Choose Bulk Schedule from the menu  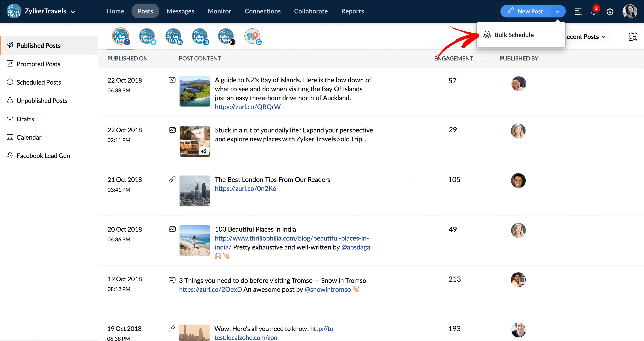click(x=521, y=35)
